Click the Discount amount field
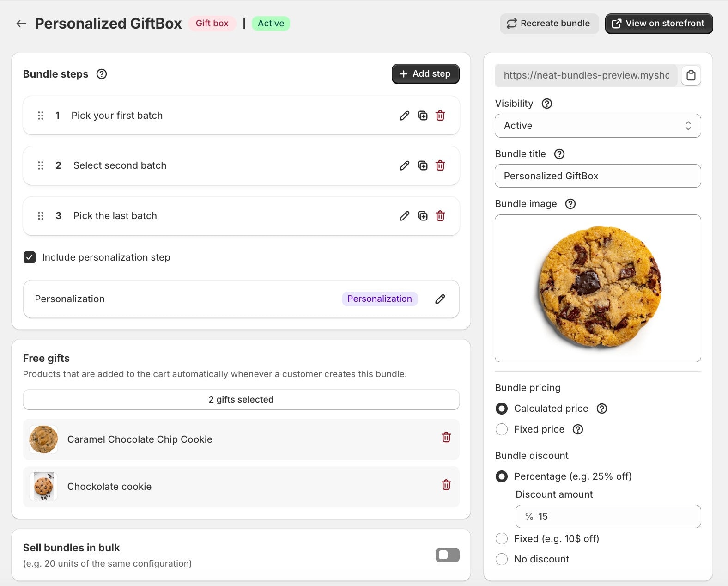Screen dimensions: 728x586 coord(608,517)
